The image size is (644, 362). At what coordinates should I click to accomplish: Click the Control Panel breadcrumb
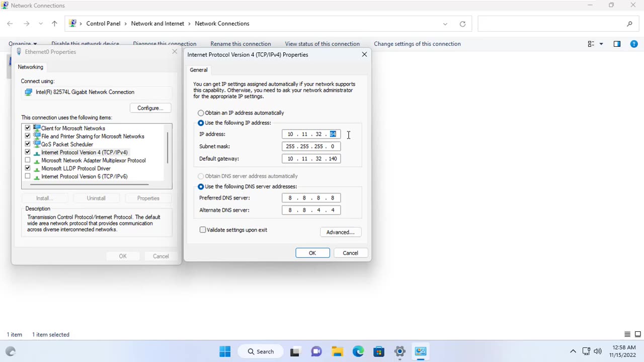(103, 24)
